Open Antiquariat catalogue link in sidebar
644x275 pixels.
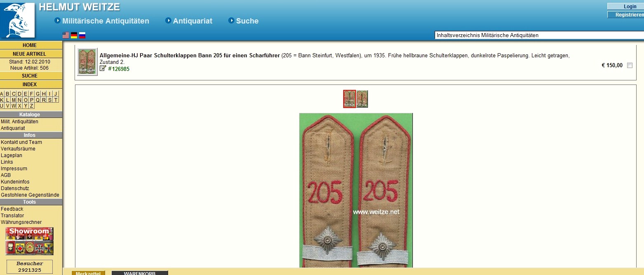click(13, 128)
